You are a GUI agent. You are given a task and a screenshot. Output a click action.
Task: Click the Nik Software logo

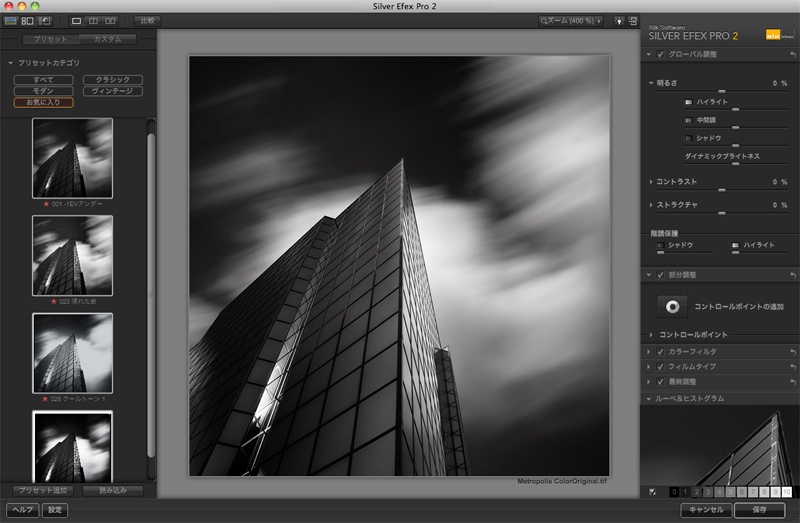[x=780, y=35]
